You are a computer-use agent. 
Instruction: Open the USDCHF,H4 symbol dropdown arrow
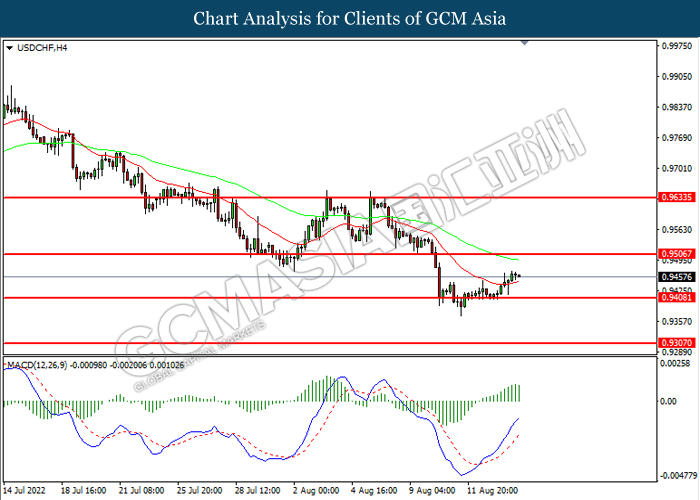click(9, 48)
